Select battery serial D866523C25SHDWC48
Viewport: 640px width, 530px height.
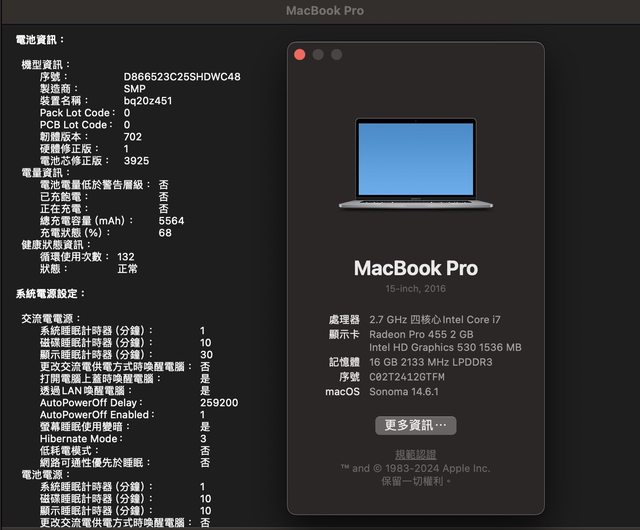coord(182,77)
